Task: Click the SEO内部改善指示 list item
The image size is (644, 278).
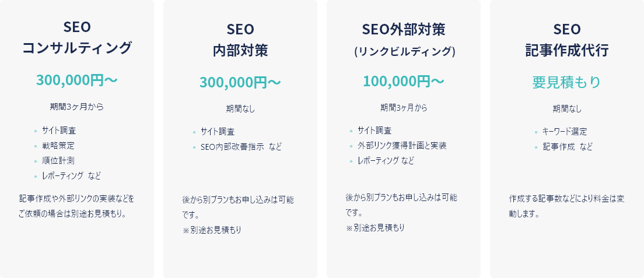Action: pos(240,146)
